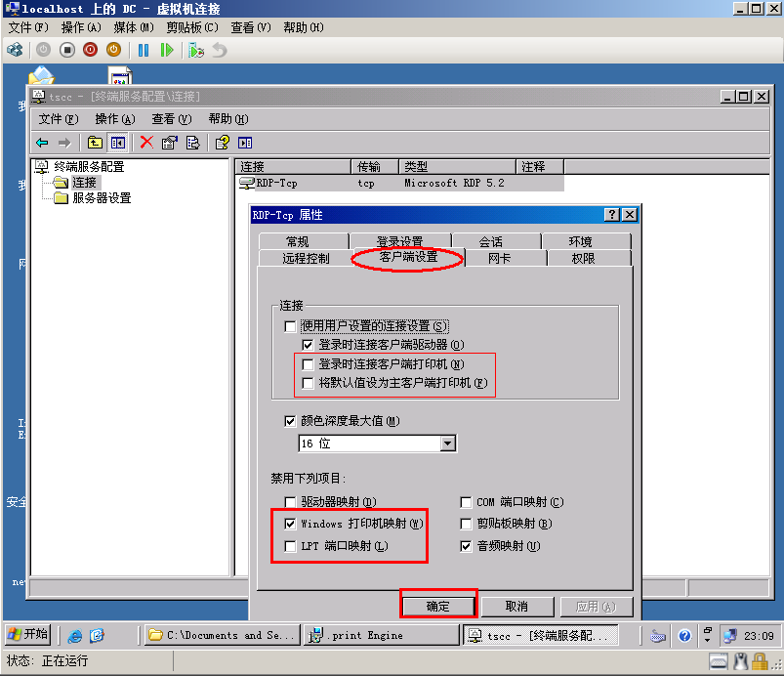Open the 媒体 menu in VM connection window
Viewport: 784px width, 676px height.
pos(134,27)
